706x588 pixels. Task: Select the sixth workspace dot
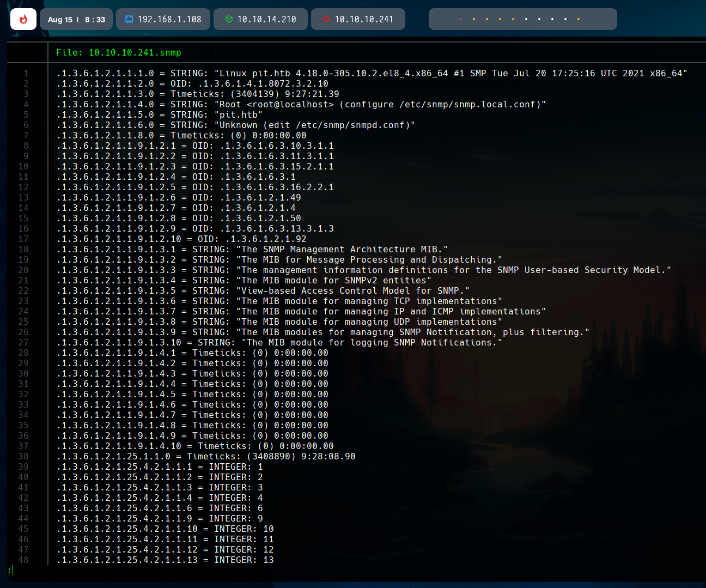tap(526, 19)
